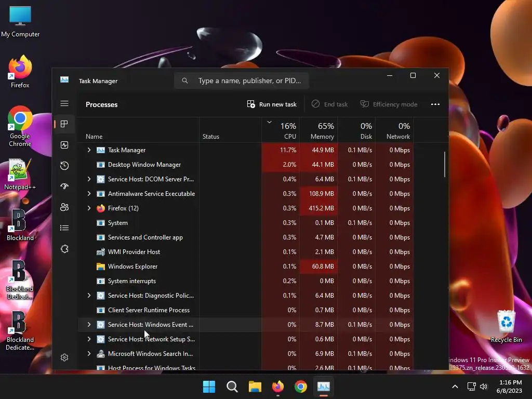The height and width of the screenshot is (399, 532).
Task: Click the Firefox process icon
Action: [x=101, y=208]
